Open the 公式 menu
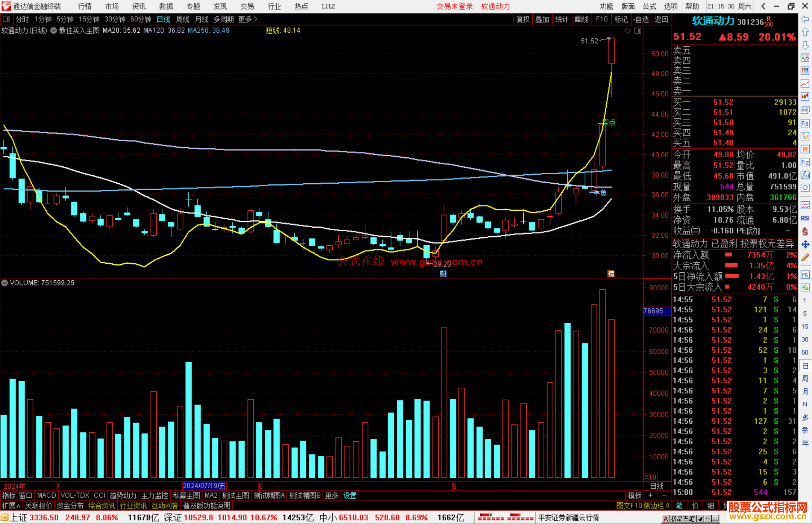The width and height of the screenshot is (812, 524). point(649,6)
